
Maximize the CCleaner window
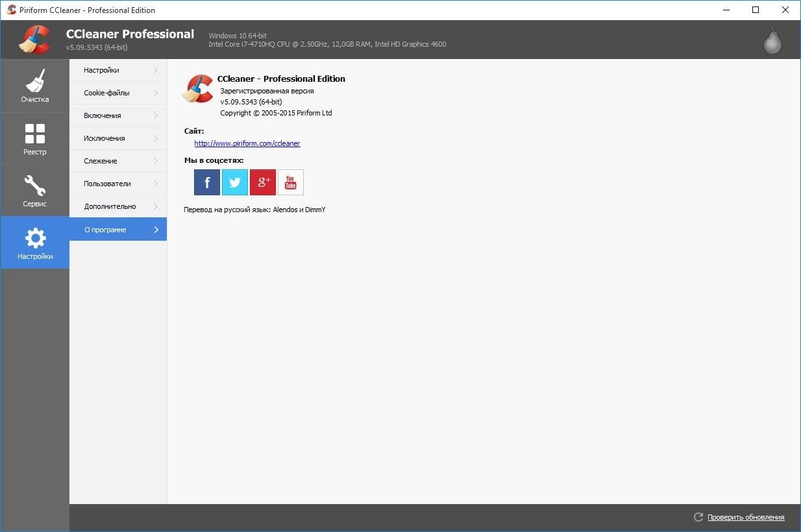[x=756, y=10]
